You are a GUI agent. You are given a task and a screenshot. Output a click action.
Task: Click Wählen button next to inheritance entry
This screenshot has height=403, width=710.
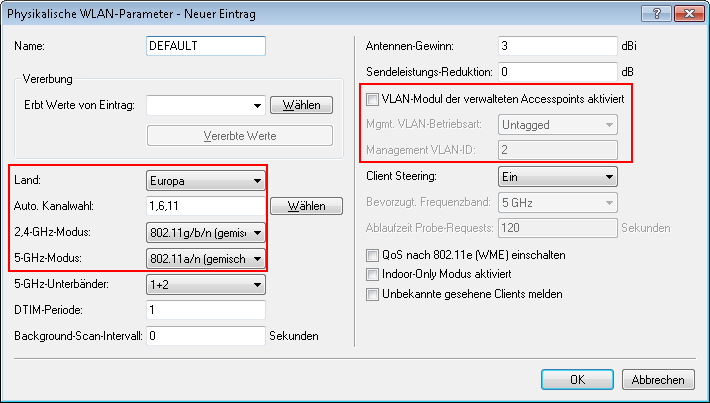(301, 104)
